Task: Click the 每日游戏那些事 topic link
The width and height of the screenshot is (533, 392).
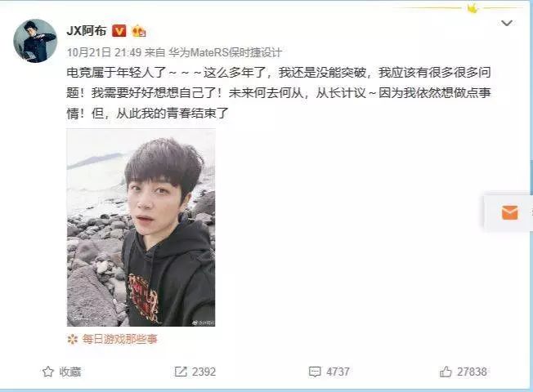Action: tap(119, 339)
